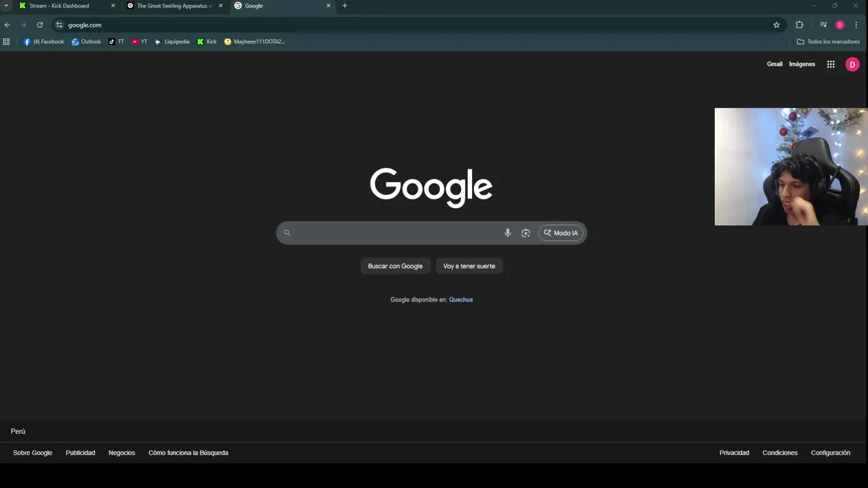
Task: Switch language to Quechua
Action: point(460,300)
